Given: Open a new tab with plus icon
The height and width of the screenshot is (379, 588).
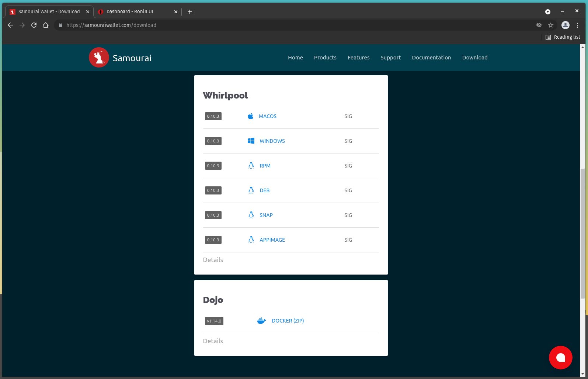Looking at the screenshot, I should (190, 12).
